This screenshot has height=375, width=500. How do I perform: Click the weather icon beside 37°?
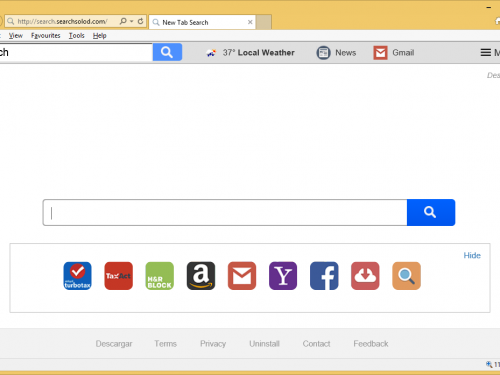click(211, 53)
